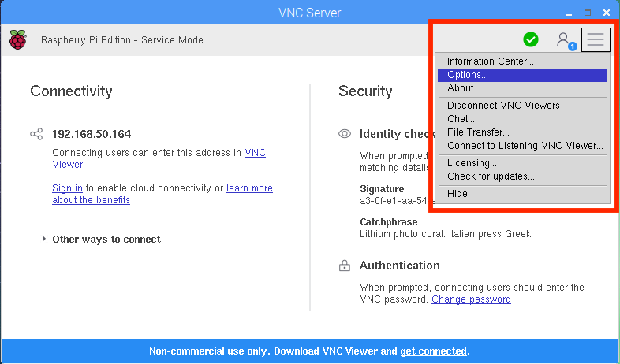Choose Hide in the menu
Viewport: 620px width, 364px height.
[522, 194]
